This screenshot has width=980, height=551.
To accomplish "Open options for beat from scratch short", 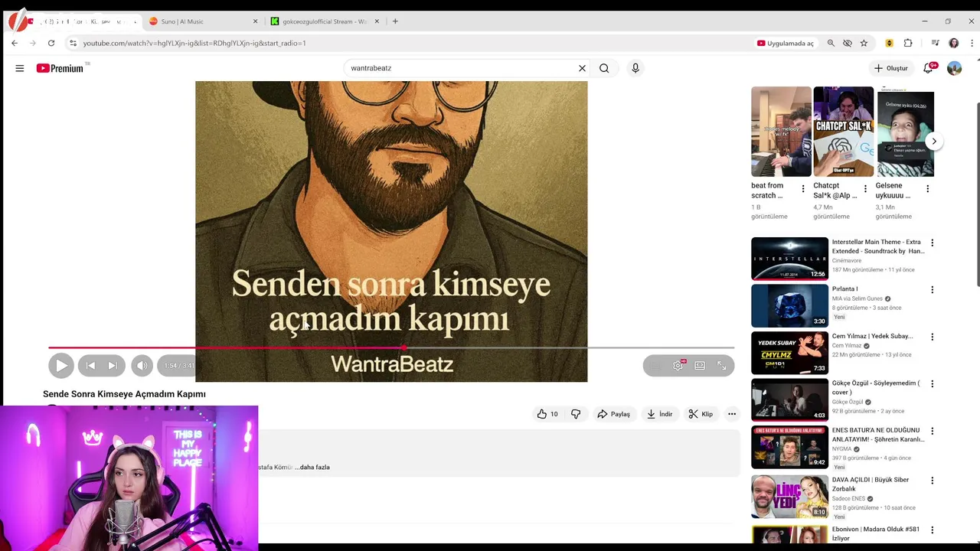I will click(x=803, y=188).
